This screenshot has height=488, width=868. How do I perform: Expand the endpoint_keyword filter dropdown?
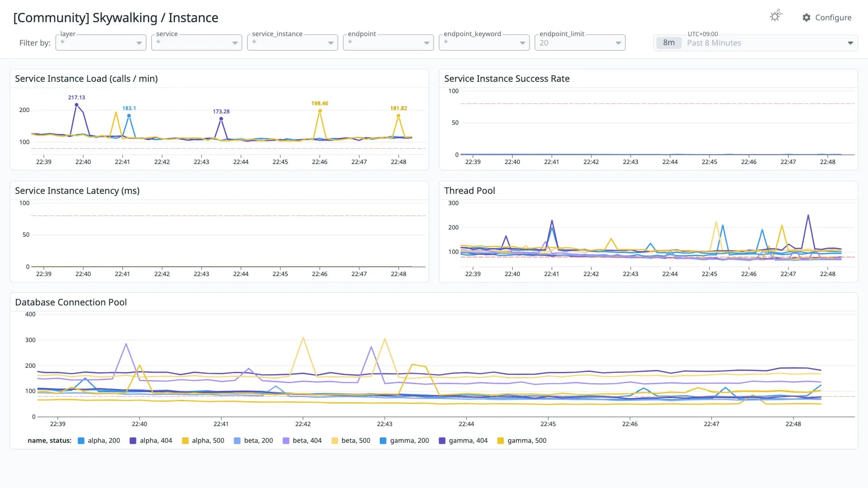point(484,42)
